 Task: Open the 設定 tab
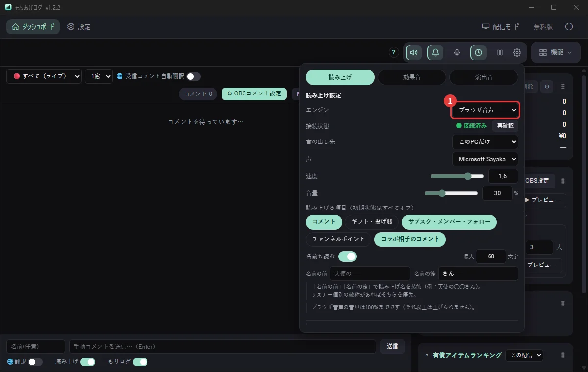(x=78, y=27)
